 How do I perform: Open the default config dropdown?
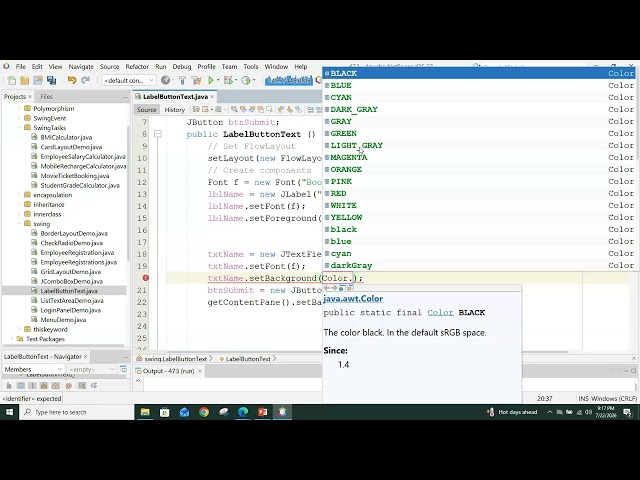(x=129, y=80)
